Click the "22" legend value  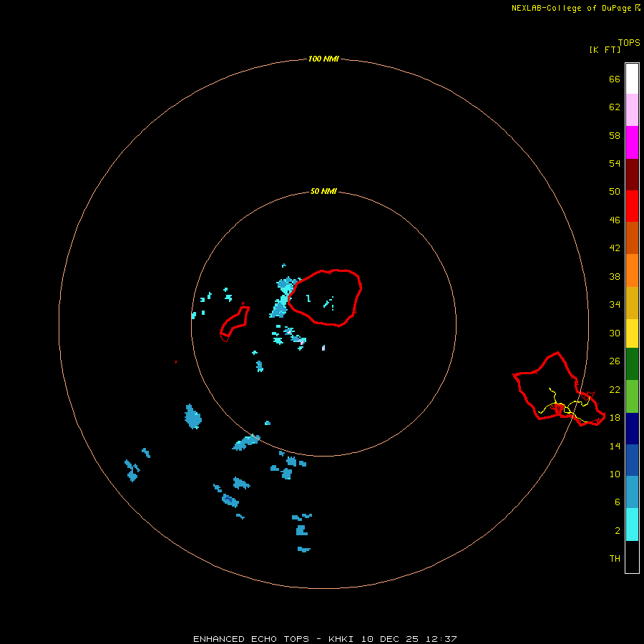[615, 390]
